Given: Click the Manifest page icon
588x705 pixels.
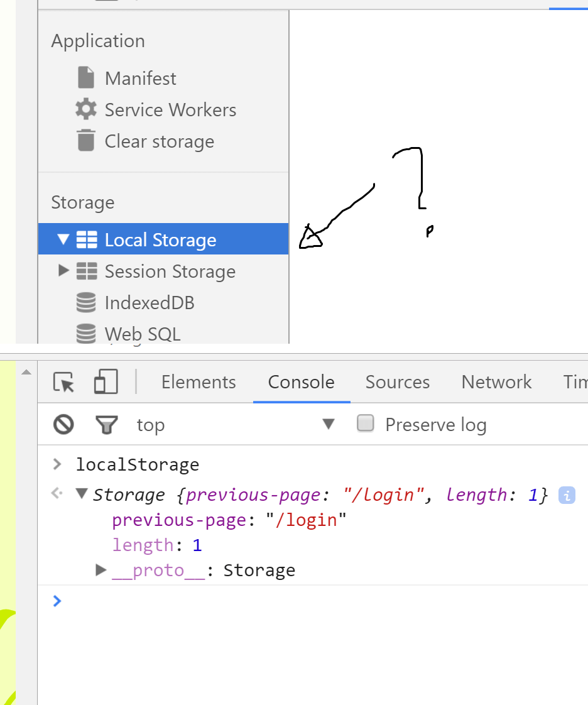Looking at the screenshot, I should click(x=86, y=77).
